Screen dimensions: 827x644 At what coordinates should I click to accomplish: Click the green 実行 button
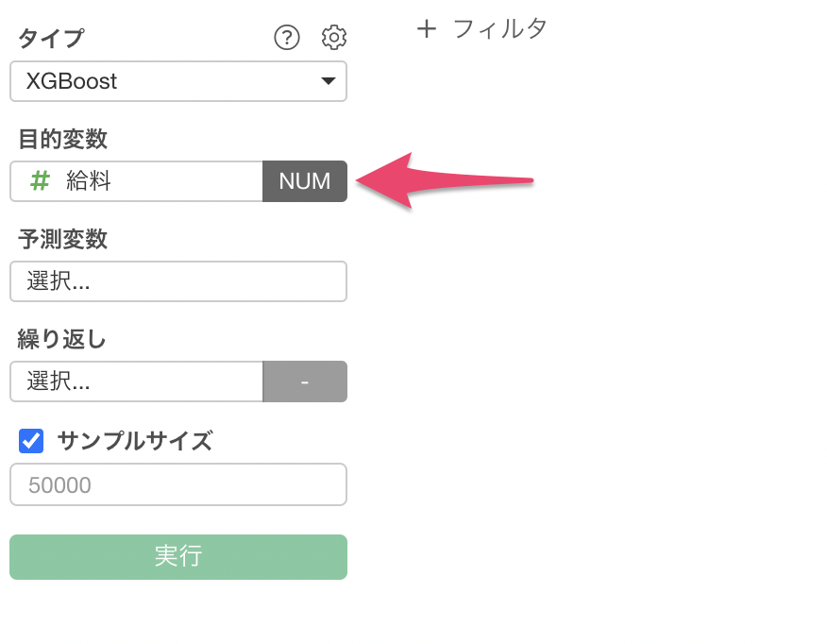pyautogui.click(x=178, y=557)
